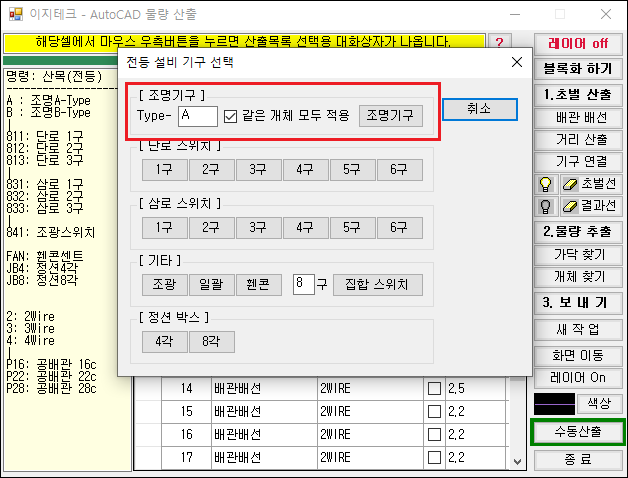Image resolution: width=628 pixels, height=478 pixels.
Task: Select 단로 스위치 5구 button
Action: coord(352,169)
